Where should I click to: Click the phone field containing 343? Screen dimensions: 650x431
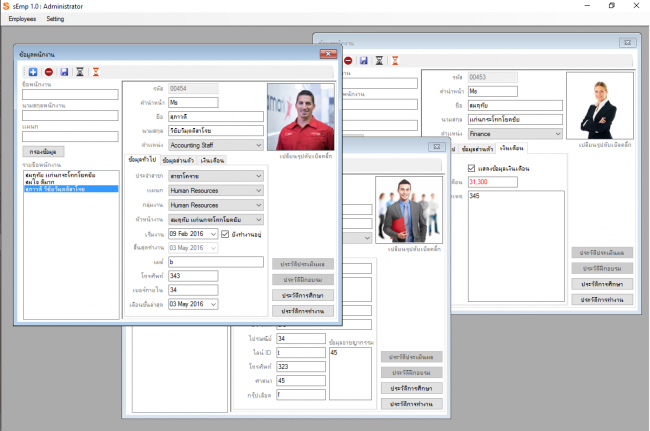click(x=192, y=275)
